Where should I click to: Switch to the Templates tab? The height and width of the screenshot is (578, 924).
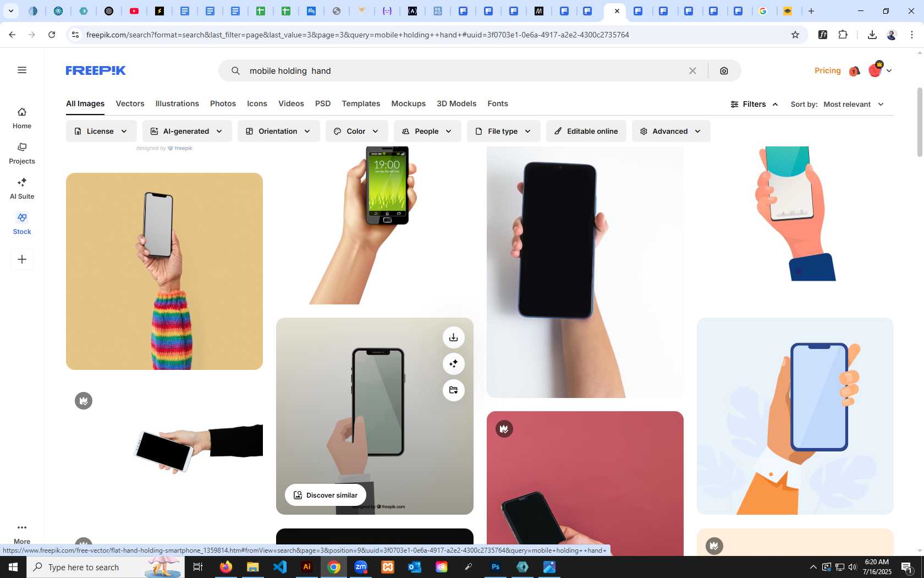361,103
